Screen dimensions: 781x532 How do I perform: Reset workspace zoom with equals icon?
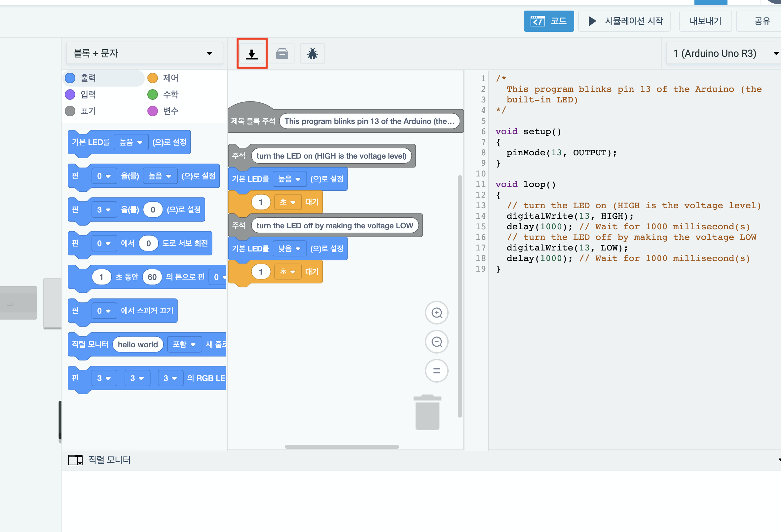point(436,371)
